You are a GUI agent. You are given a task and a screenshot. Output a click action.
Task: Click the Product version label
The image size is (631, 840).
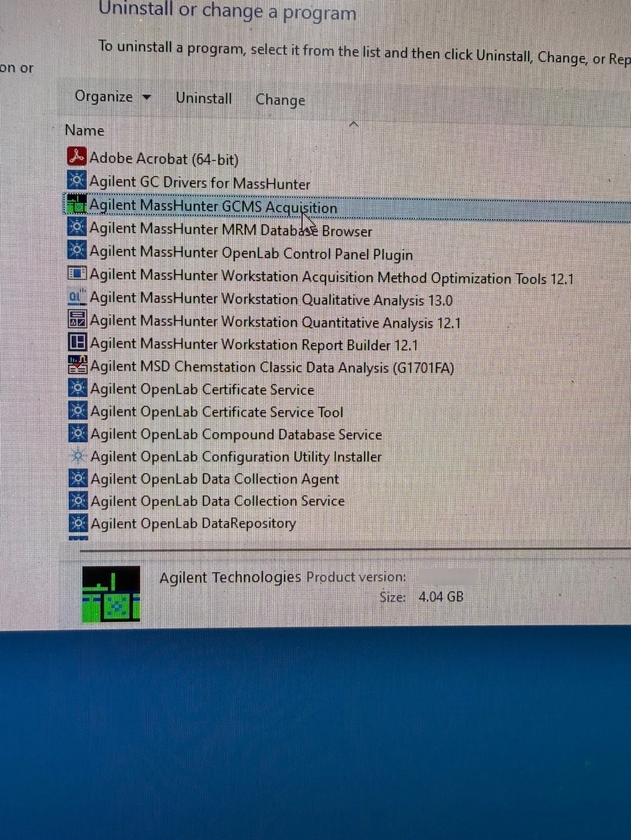356,577
